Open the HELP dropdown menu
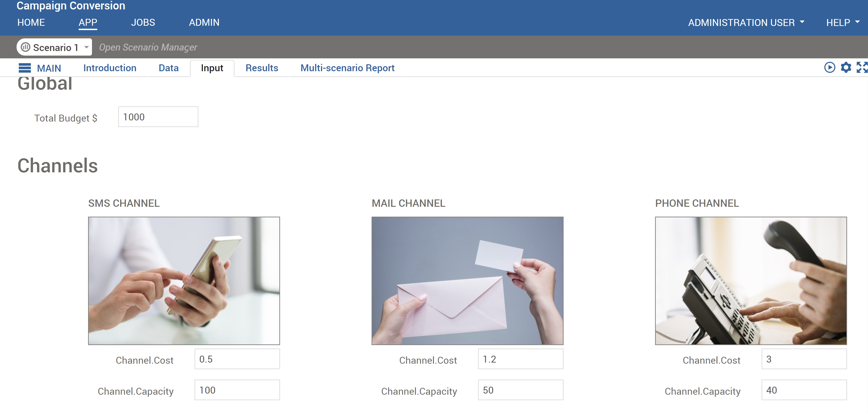The width and height of the screenshot is (868, 414). pyautogui.click(x=843, y=23)
